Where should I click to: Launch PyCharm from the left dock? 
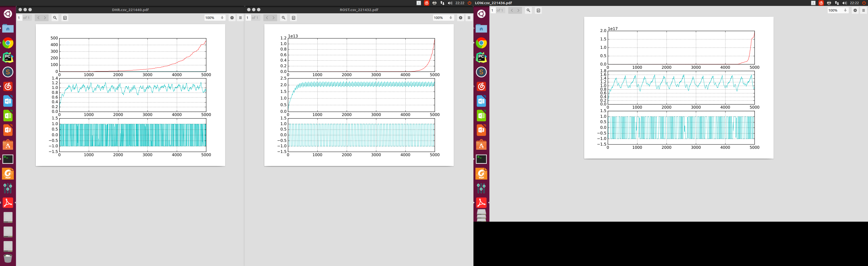click(x=8, y=58)
